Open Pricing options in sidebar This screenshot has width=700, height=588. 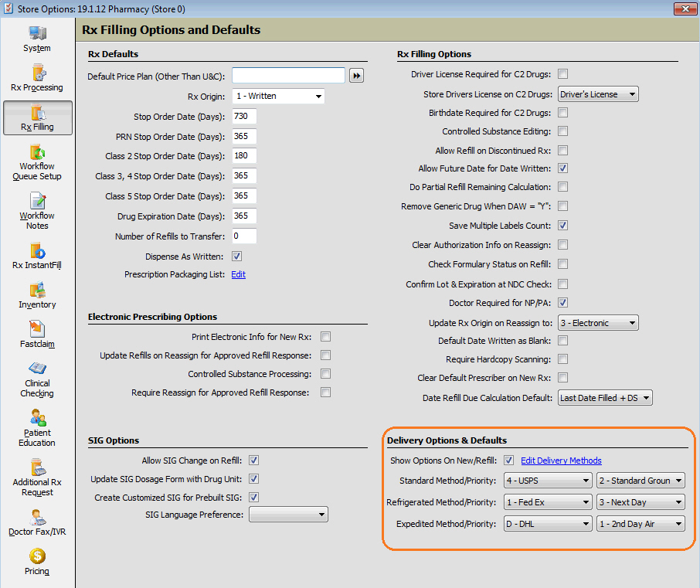tap(37, 563)
